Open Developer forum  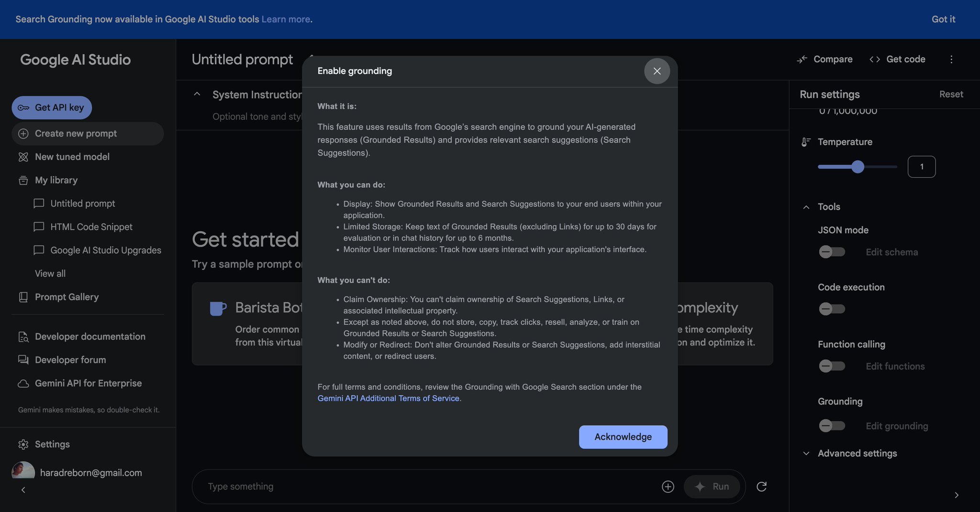[x=70, y=360]
